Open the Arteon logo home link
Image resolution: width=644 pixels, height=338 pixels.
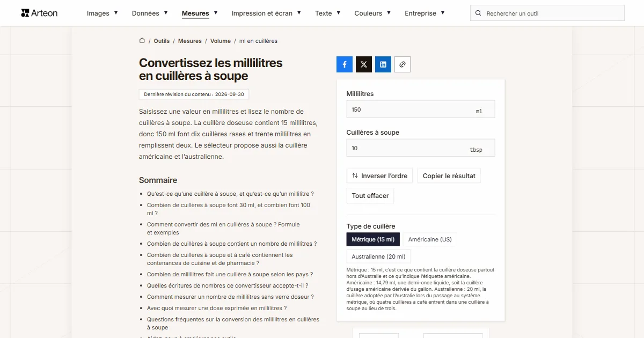(x=39, y=13)
